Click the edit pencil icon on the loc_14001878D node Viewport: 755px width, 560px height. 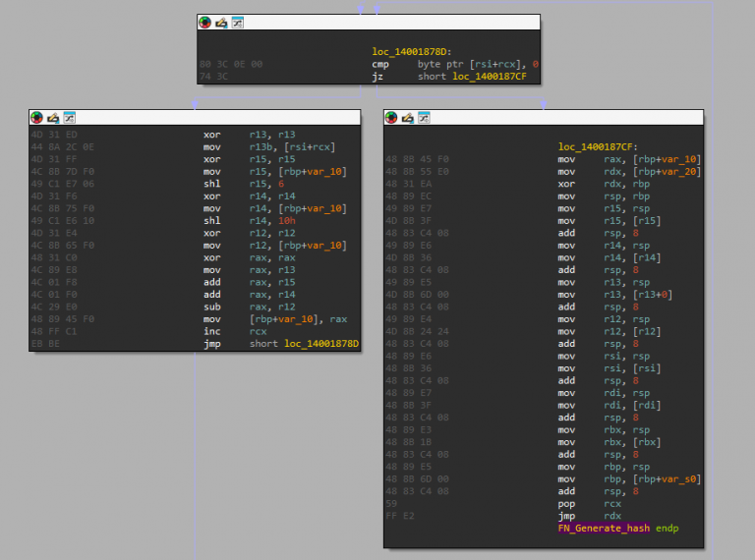221,22
